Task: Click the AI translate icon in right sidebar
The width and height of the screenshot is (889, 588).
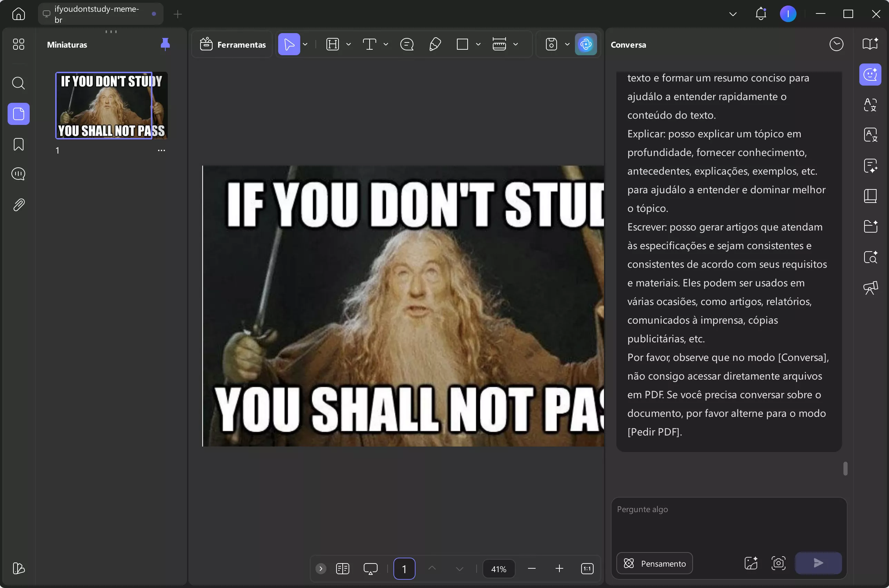Action: coord(870,105)
